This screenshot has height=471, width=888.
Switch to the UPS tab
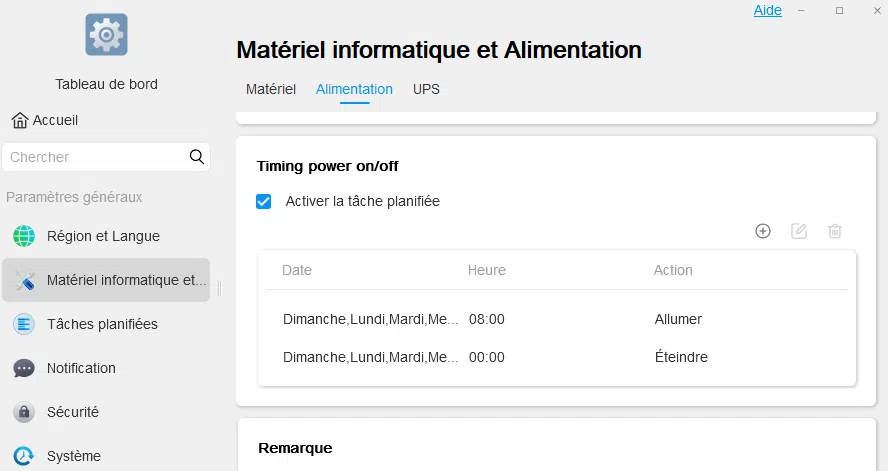point(426,89)
